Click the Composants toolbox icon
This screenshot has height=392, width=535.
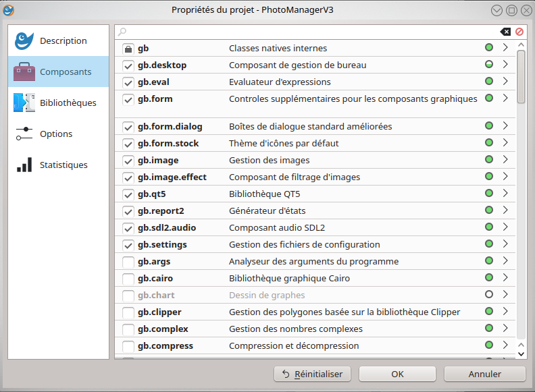point(24,72)
